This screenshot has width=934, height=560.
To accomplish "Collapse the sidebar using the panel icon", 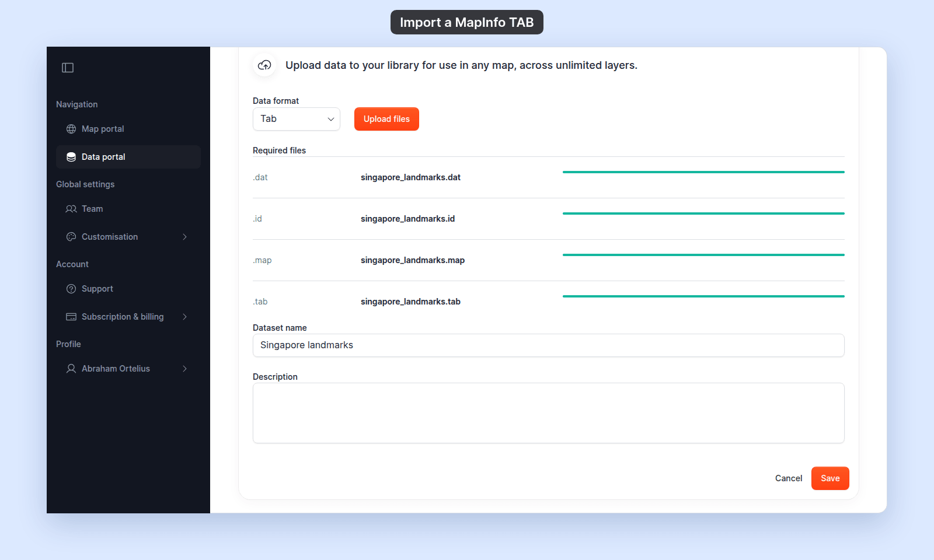I will (68, 68).
